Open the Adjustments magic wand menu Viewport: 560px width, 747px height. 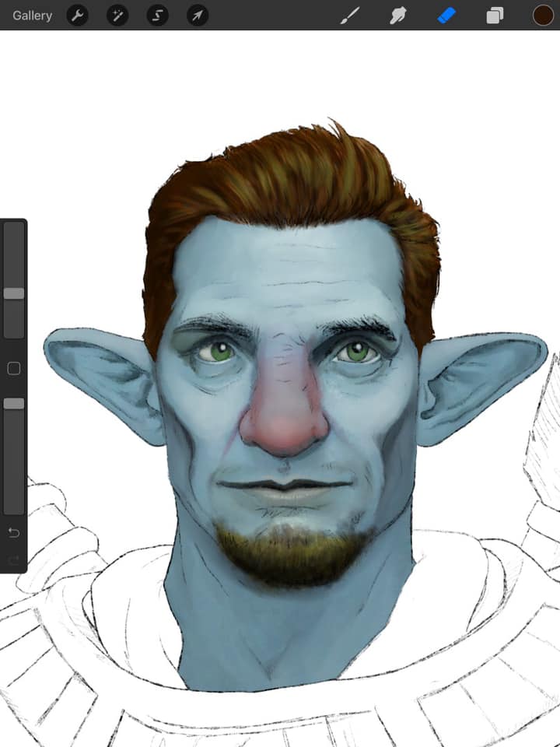pyautogui.click(x=117, y=16)
